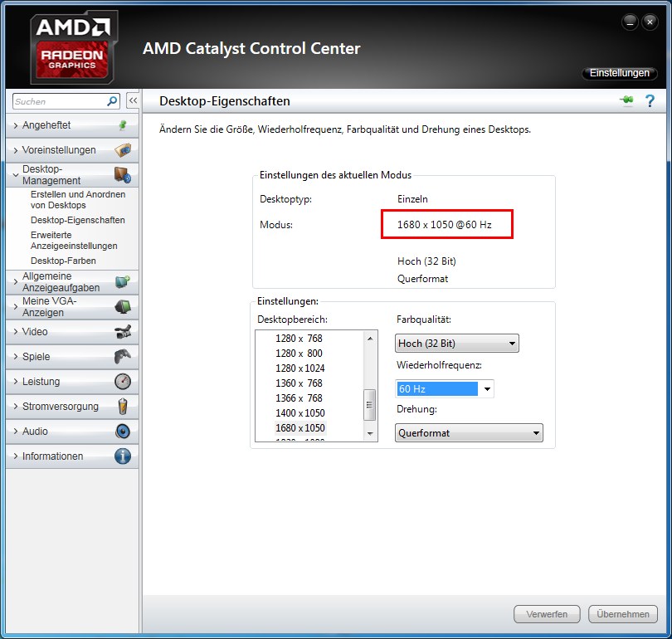The width and height of the screenshot is (672, 639).
Task: Expand the Spiele section
Action: pos(16,356)
